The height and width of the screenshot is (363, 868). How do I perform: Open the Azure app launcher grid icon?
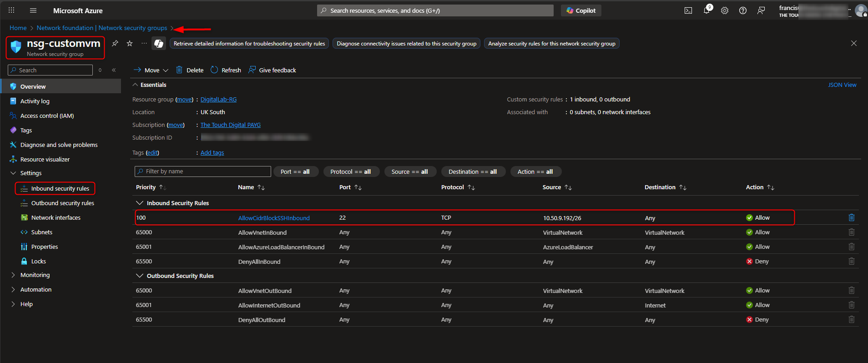[11, 10]
